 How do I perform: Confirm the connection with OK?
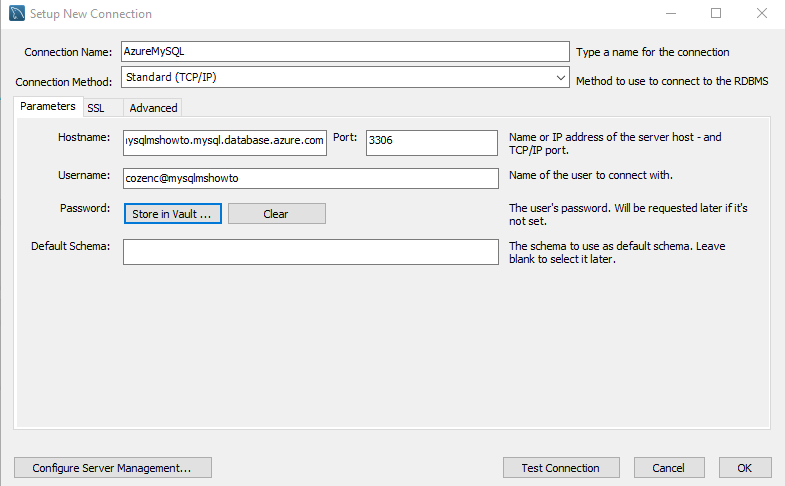(745, 467)
